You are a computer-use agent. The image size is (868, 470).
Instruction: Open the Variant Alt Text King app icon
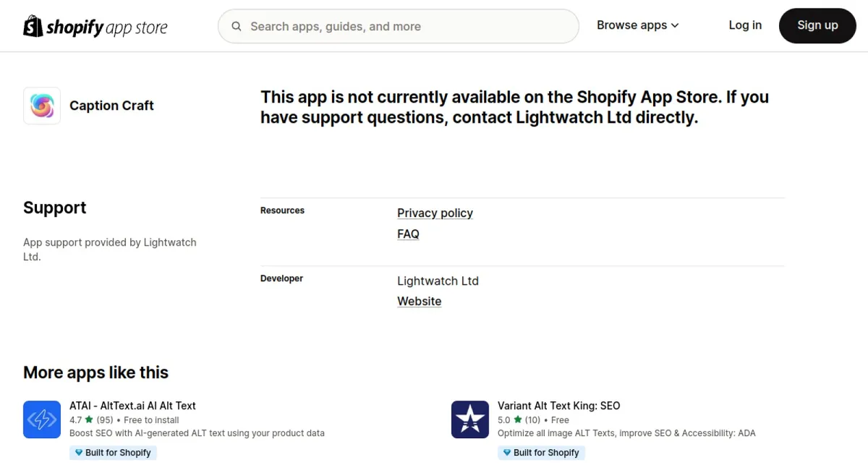(470, 419)
